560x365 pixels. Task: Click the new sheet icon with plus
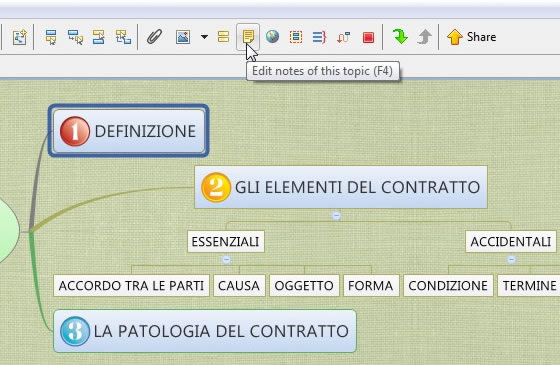(20, 37)
